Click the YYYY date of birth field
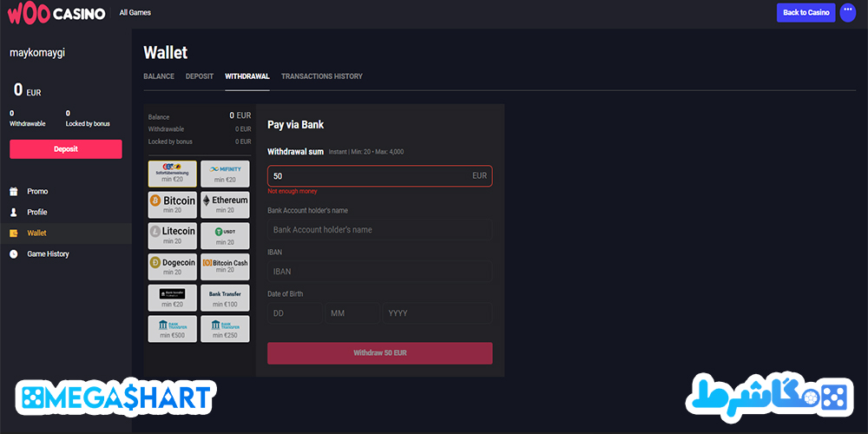868x434 pixels. tap(437, 313)
